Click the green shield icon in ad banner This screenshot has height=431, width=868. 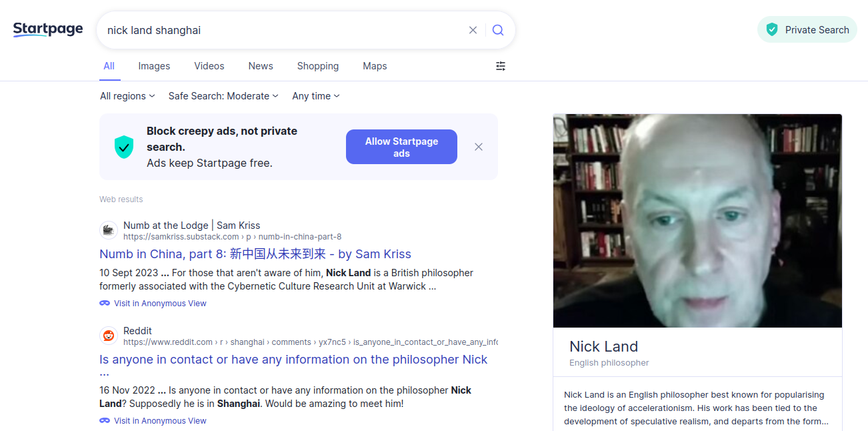(x=124, y=147)
